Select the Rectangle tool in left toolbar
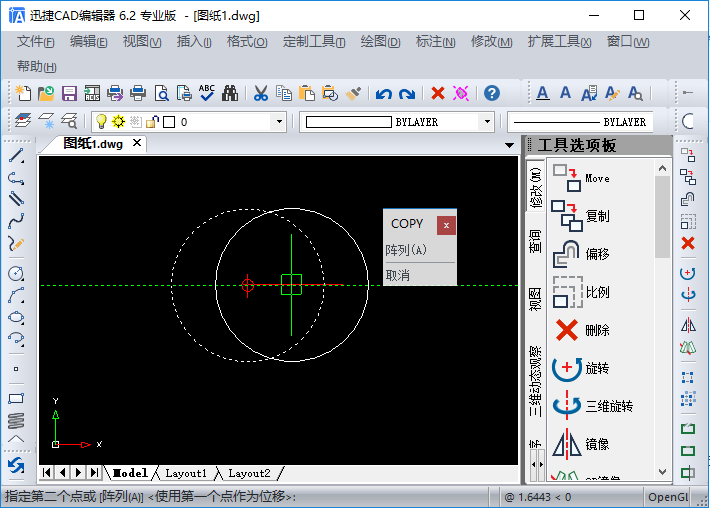The width and height of the screenshot is (710, 510). pyautogui.click(x=16, y=399)
